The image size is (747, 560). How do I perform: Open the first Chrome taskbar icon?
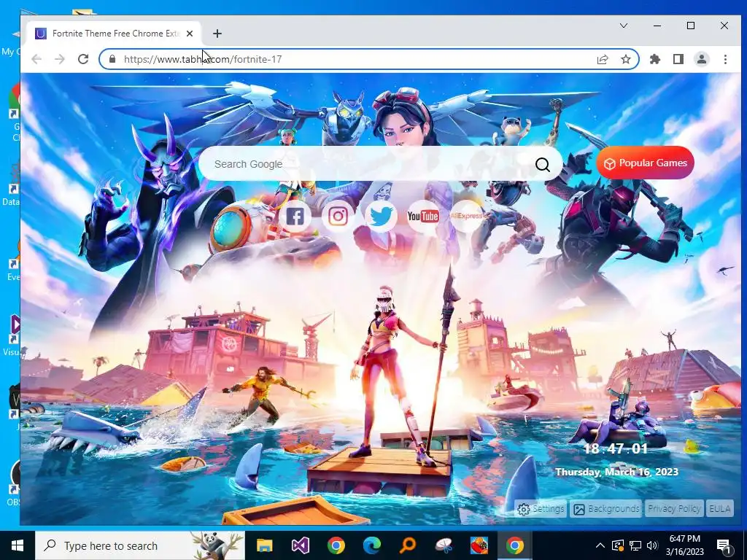[x=336, y=545]
